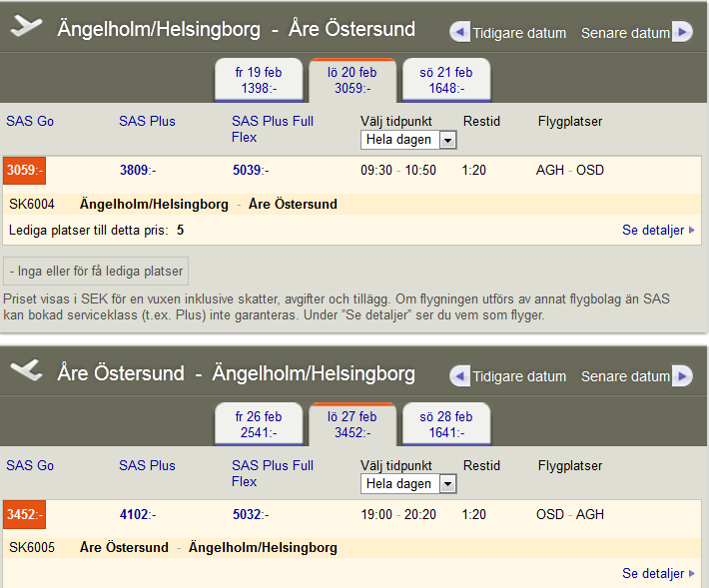The width and height of the screenshot is (709, 588).
Task: Click the right arrow icon for later return dates
Action: (682, 376)
